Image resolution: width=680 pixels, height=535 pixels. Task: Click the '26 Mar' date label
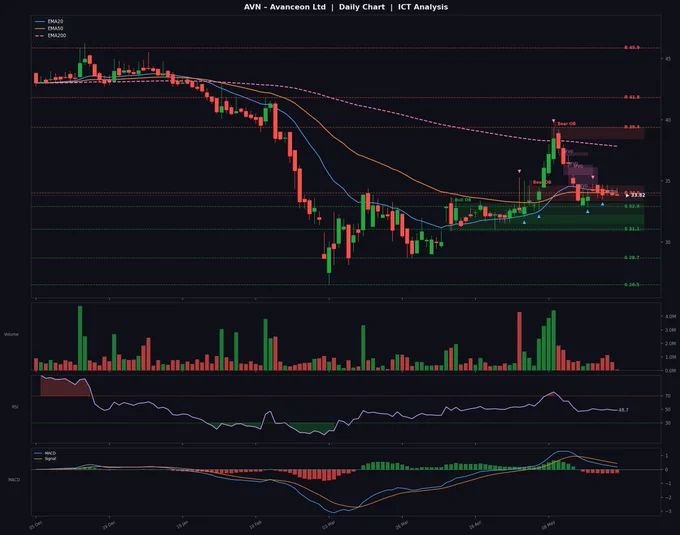click(x=402, y=525)
